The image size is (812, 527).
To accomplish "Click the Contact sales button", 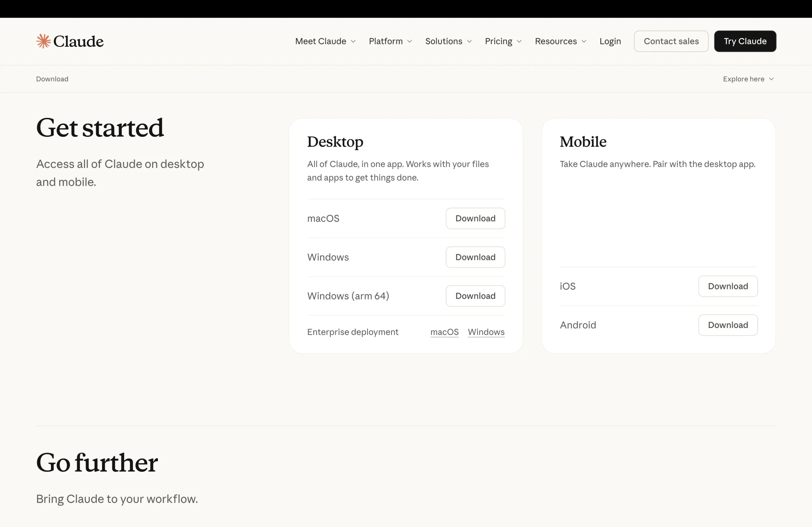I will pos(671,41).
